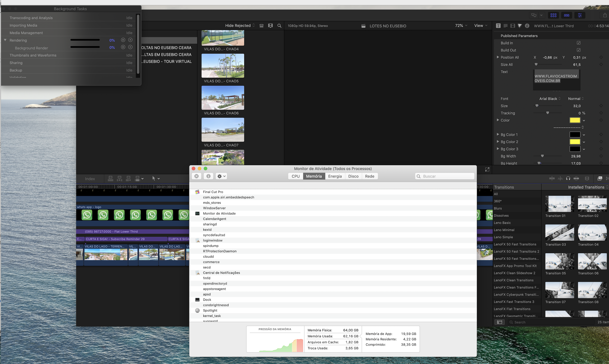
Task: Open the browser search magnifier icon
Action: coord(279,26)
